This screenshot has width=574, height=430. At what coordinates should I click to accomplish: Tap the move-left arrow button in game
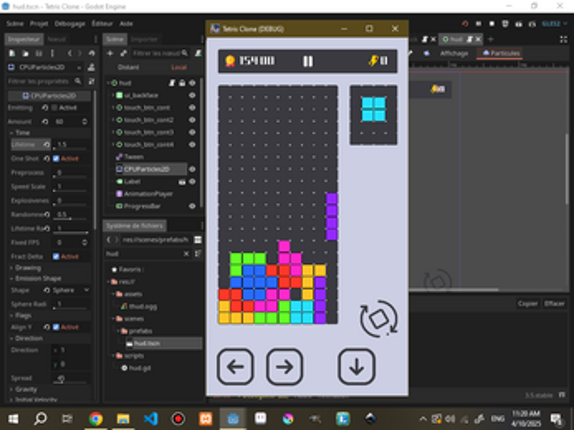[235, 367]
